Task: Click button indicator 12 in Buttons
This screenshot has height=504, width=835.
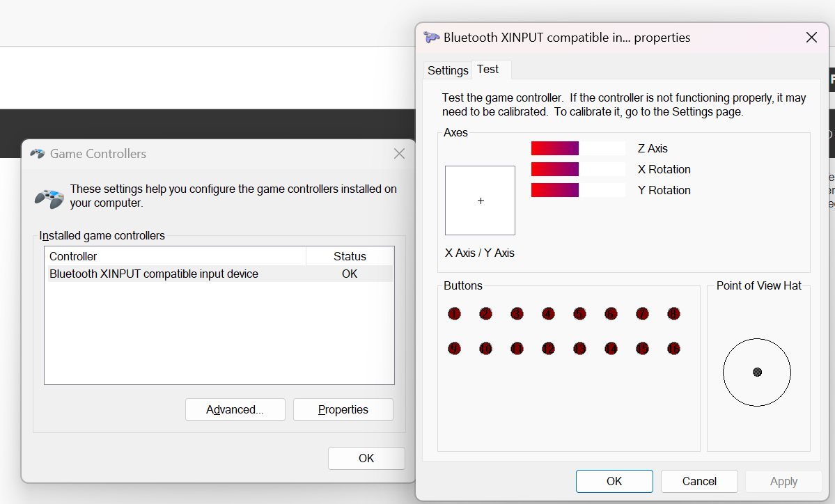Action: click(549, 349)
